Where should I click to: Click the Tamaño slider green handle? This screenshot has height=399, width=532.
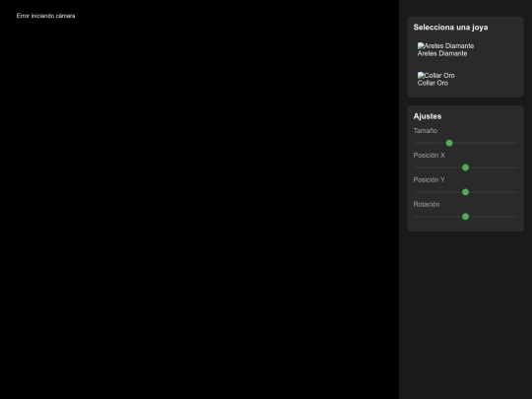[449, 143]
